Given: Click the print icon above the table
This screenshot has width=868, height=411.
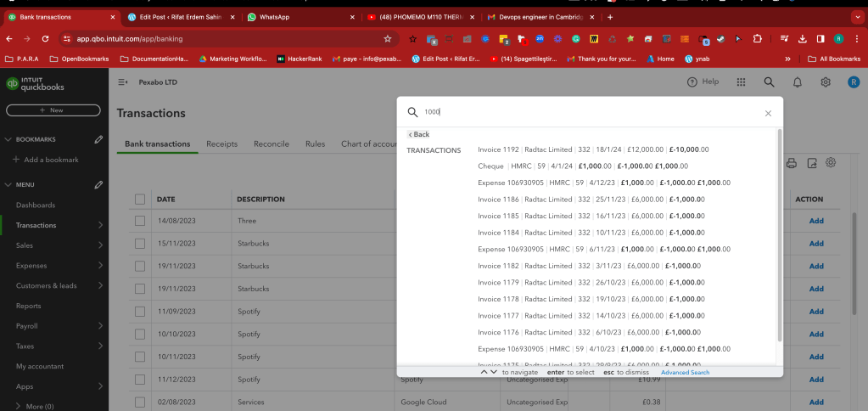Looking at the screenshot, I should coord(792,163).
